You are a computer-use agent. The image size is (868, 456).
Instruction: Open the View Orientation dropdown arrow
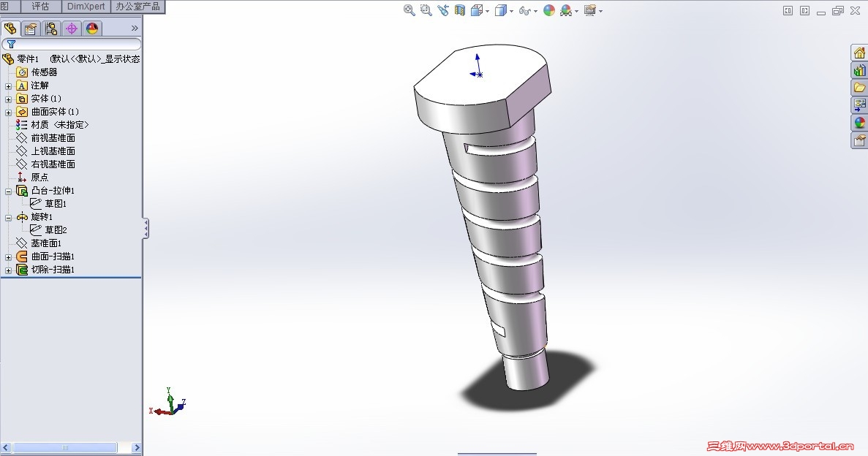(x=487, y=11)
